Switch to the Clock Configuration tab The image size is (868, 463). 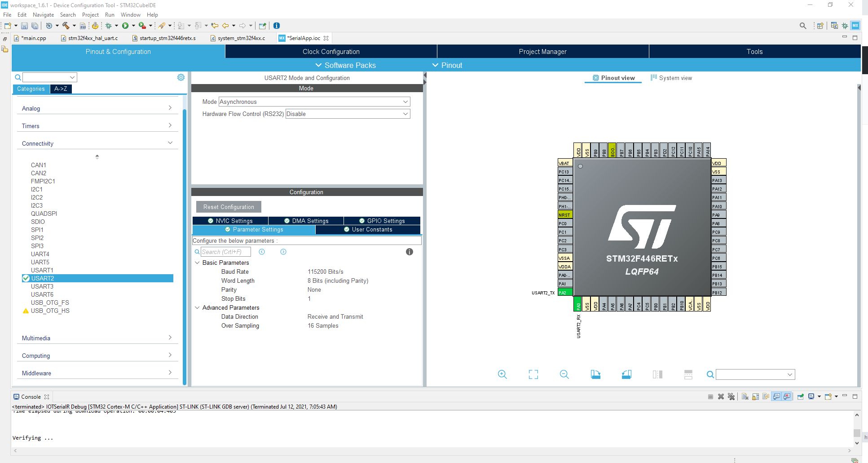pos(331,51)
